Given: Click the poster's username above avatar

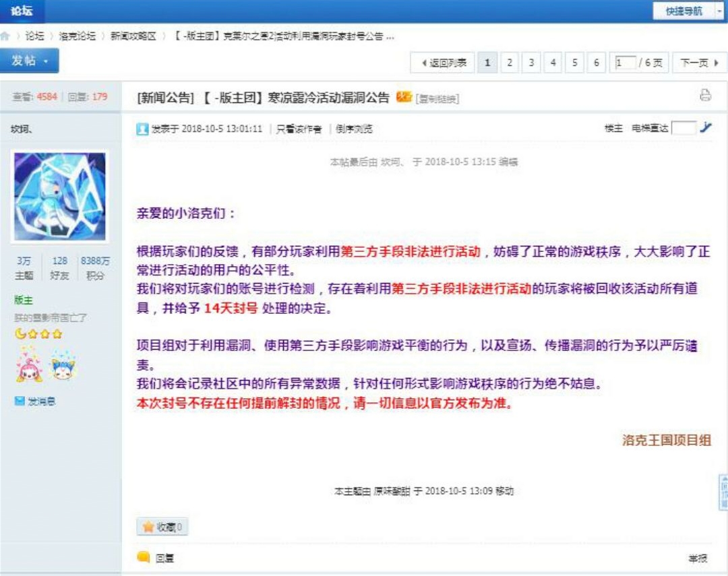Looking at the screenshot, I should point(22,129).
